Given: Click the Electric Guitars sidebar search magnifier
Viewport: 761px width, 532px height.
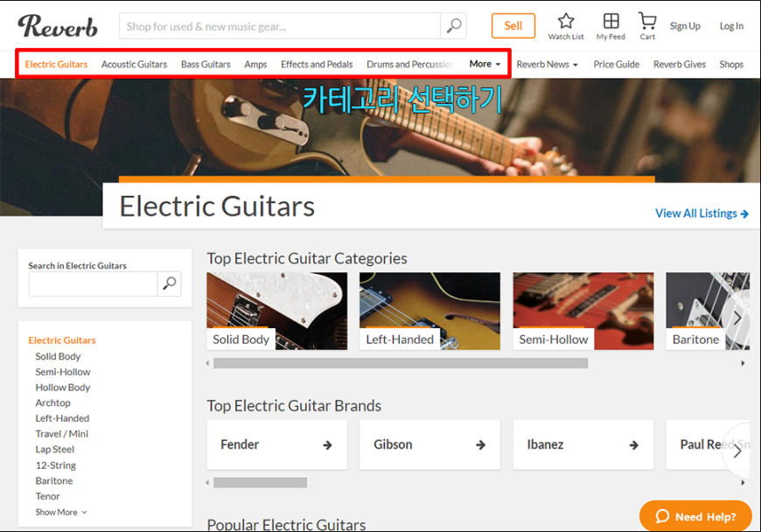Looking at the screenshot, I should pyautogui.click(x=170, y=283).
